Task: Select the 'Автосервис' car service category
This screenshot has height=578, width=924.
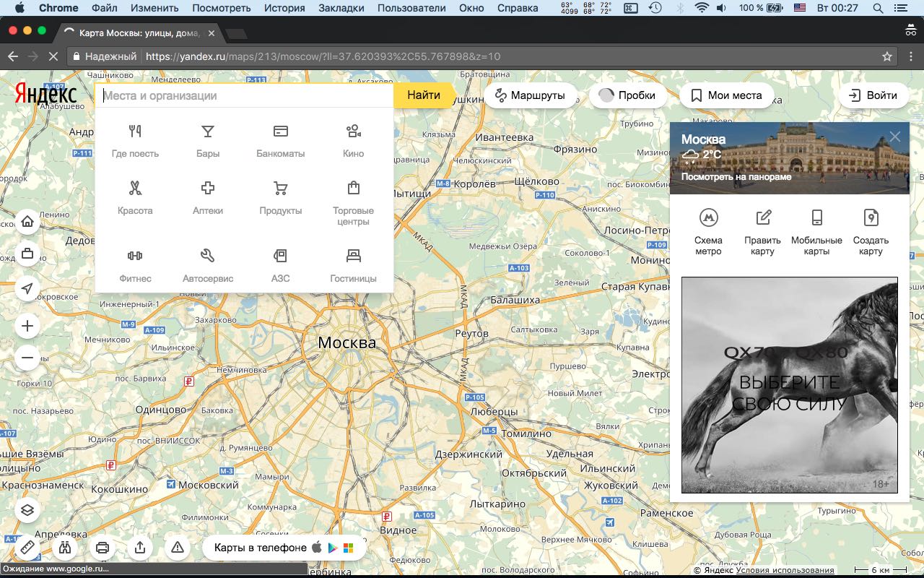Action: (x=208, y=266)
